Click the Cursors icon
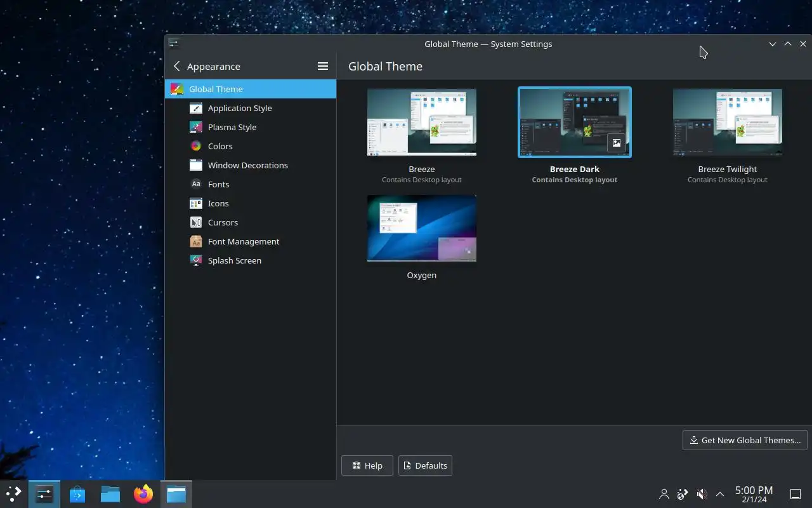The image size is (812, 508). (196, 222)
